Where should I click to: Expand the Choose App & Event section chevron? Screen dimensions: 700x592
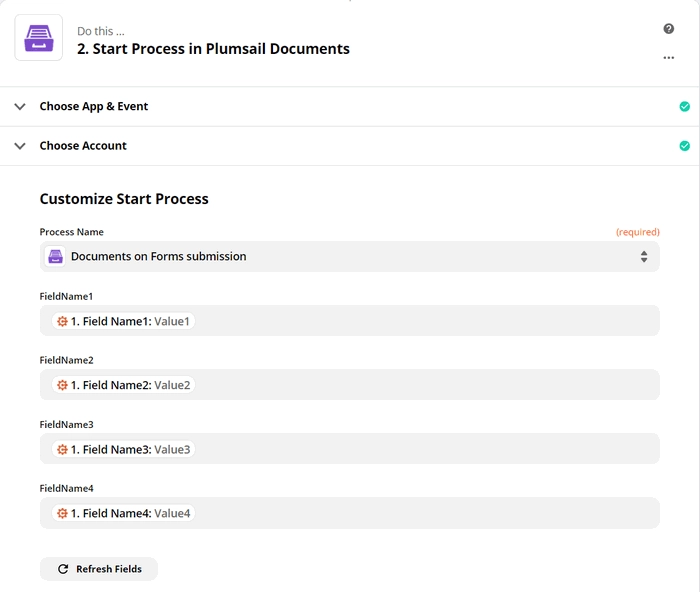click(20, 106)
